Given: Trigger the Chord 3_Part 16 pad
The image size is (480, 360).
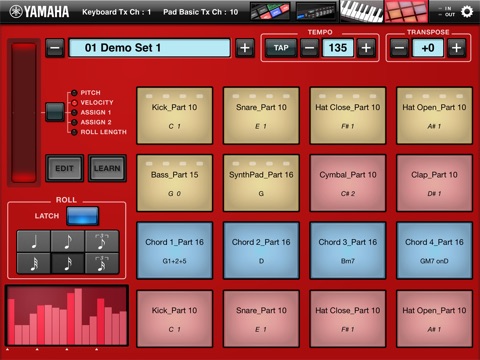Looking at the screenshot, I should pos(348,250).
